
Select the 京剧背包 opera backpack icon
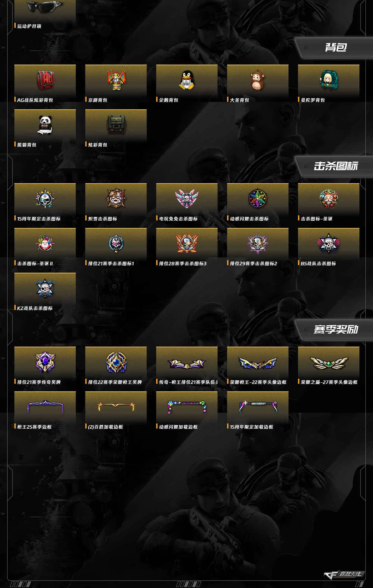pos(116,80)
